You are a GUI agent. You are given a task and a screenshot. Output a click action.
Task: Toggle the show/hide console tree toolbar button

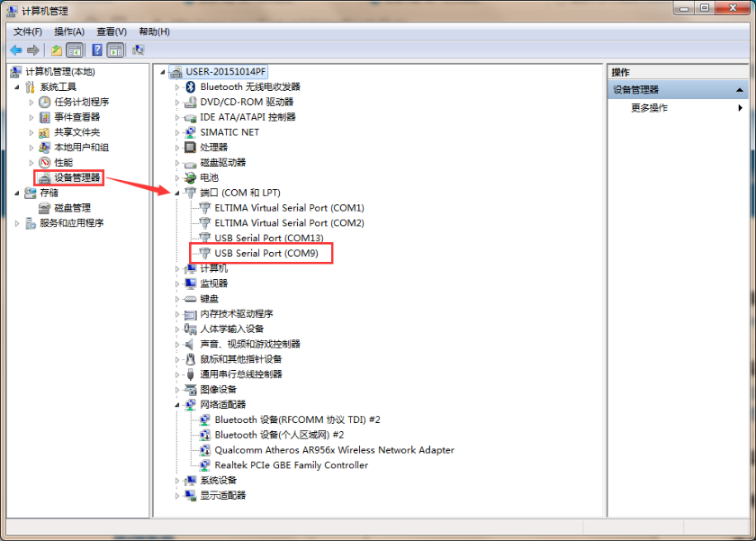click(x=75, y=50)
